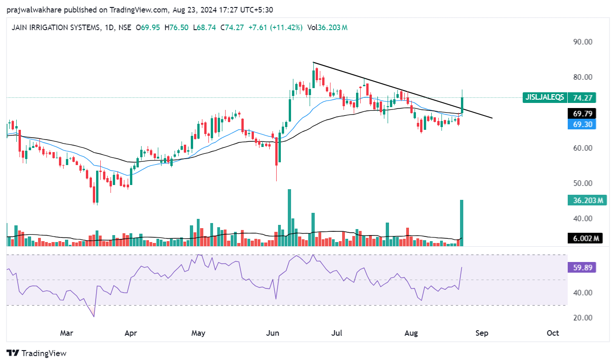The width and height of the screenshot is (616, 364).
Task: Click the JAIN IRRIGATION SYSTEMS chart title
Action: (x=55, y=28)
